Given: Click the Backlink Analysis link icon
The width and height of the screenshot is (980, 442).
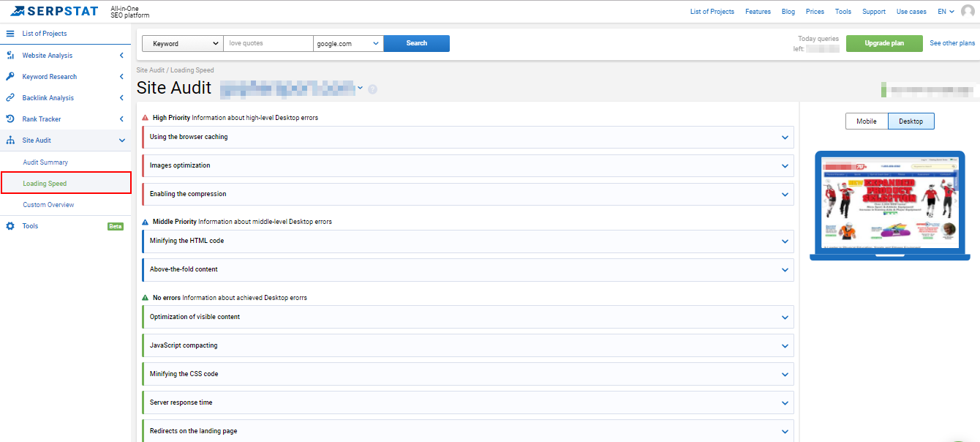Looking at the screenshot, I should 10,98.
